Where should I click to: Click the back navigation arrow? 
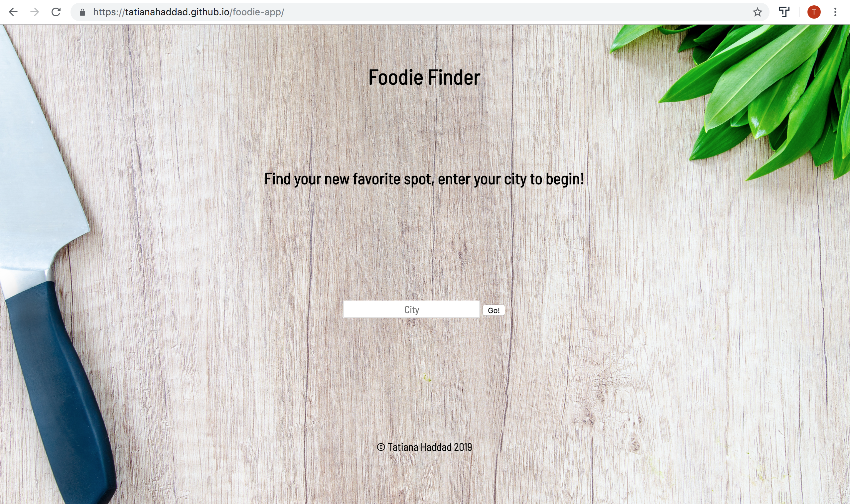[x=13, y=12]
